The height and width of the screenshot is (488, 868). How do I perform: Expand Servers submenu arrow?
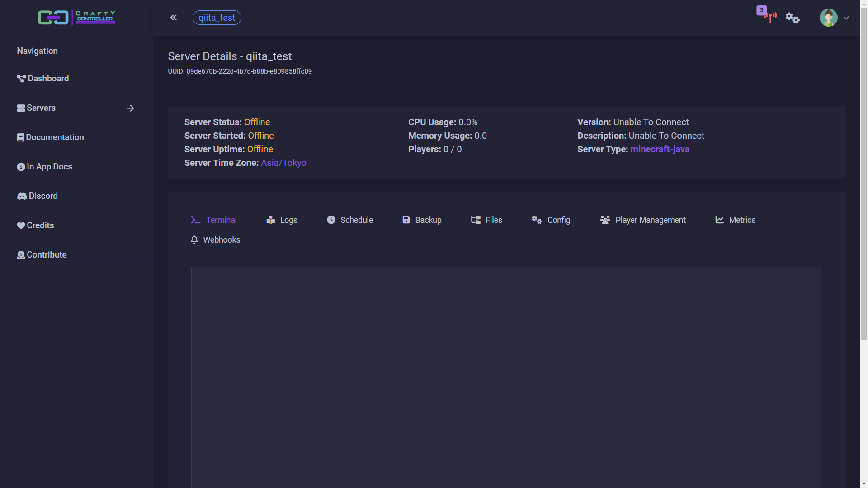coord(130,108)
